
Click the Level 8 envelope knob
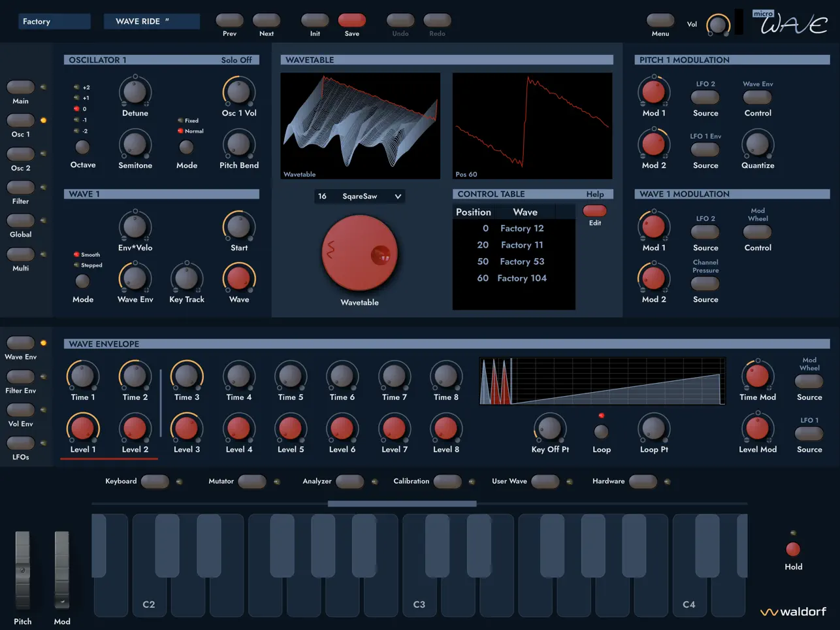[x=446, y=429]
